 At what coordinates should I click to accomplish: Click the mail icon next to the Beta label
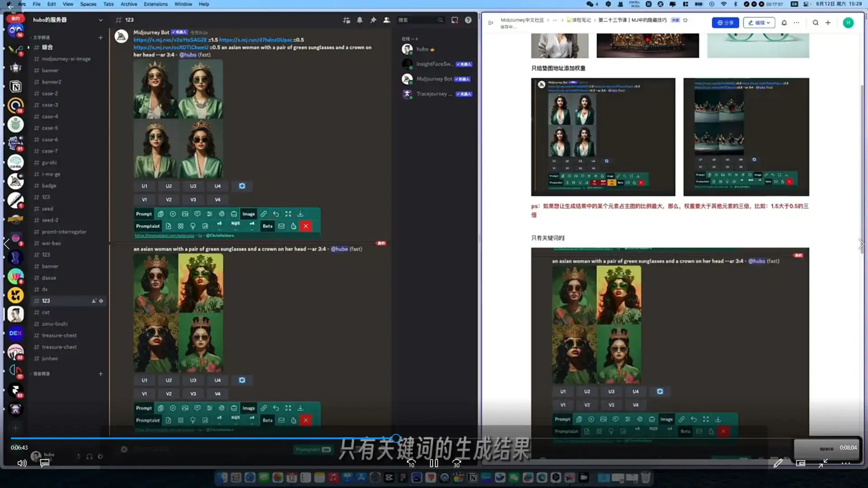[x=281, y=226]
